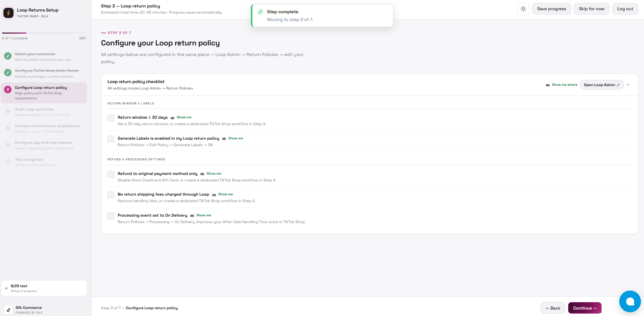Viewport: 644px width, 316px height.
Task: Click Save progress button
Action: (551, 9)
